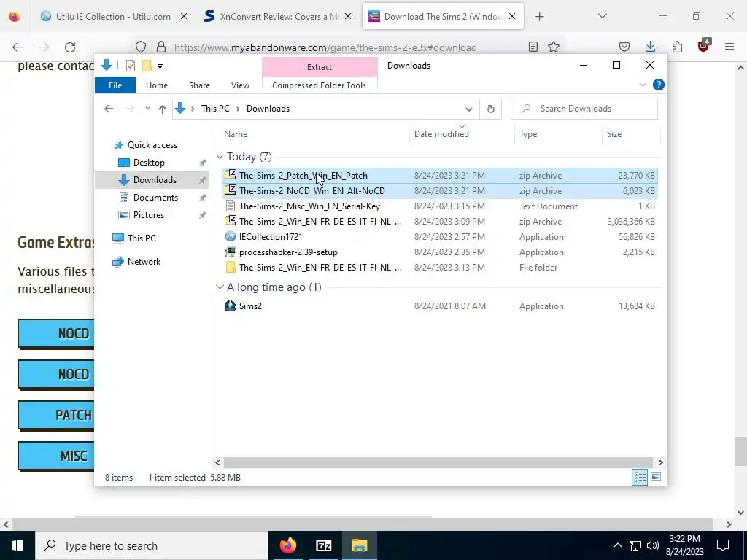This screenshot has width=747, height=560.
Task: Open recent locations dropdown arrow
Action: click(x=147, y=109)
